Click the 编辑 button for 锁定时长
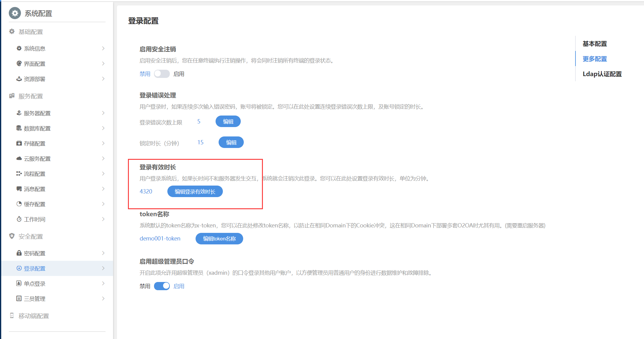This screenshot has width=644, height=339. point(231,143)
